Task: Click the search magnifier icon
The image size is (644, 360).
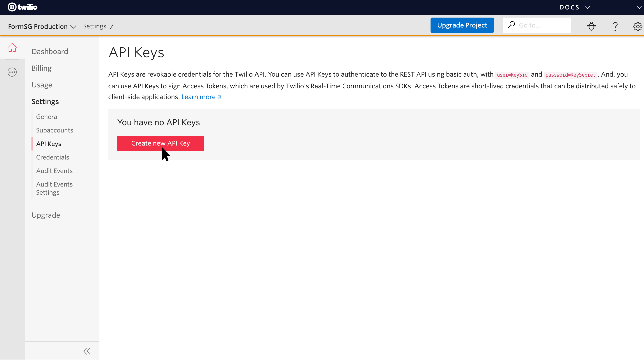Action: (x=511, y=25)
